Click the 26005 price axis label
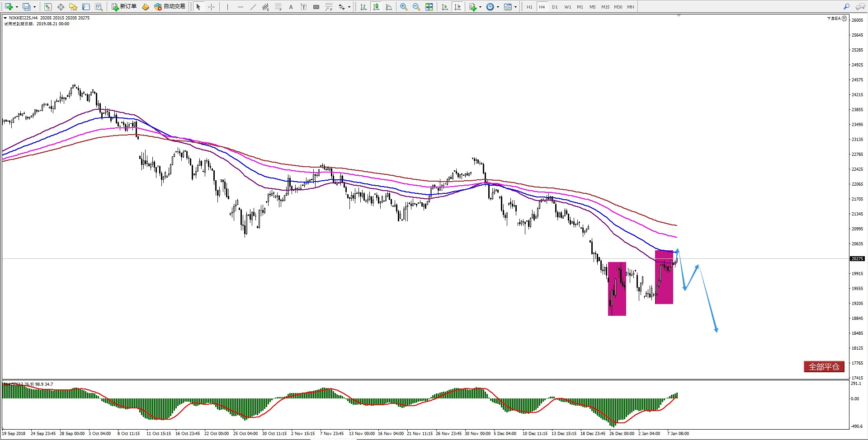 click(x=857, y=20)
